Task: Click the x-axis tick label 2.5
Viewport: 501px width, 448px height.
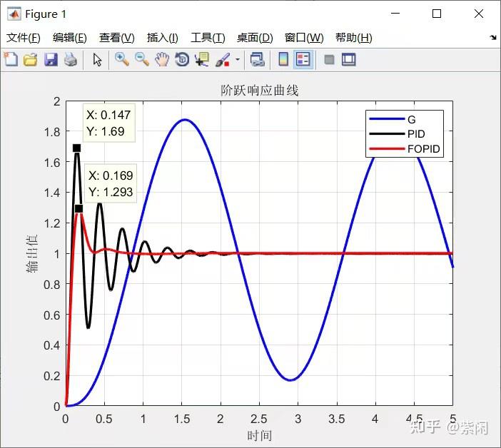Action: [259, 419]
